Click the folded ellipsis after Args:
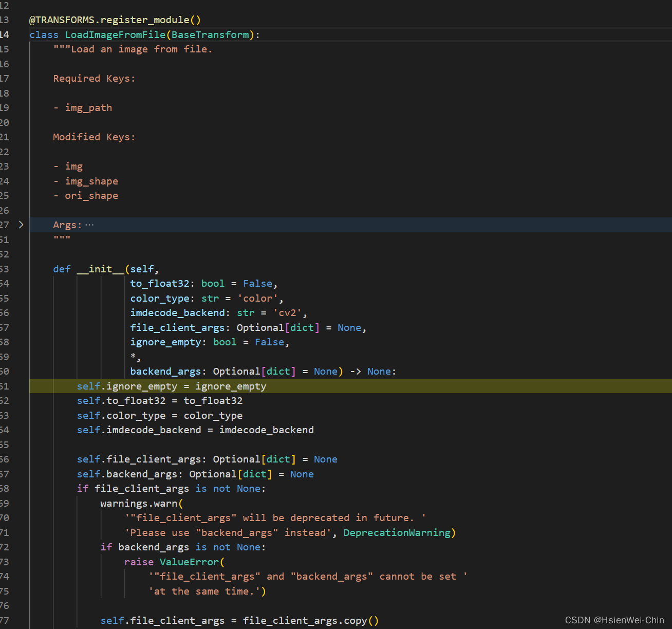Image resolution: width=672 pixels, height=629 pixels. 89,225
